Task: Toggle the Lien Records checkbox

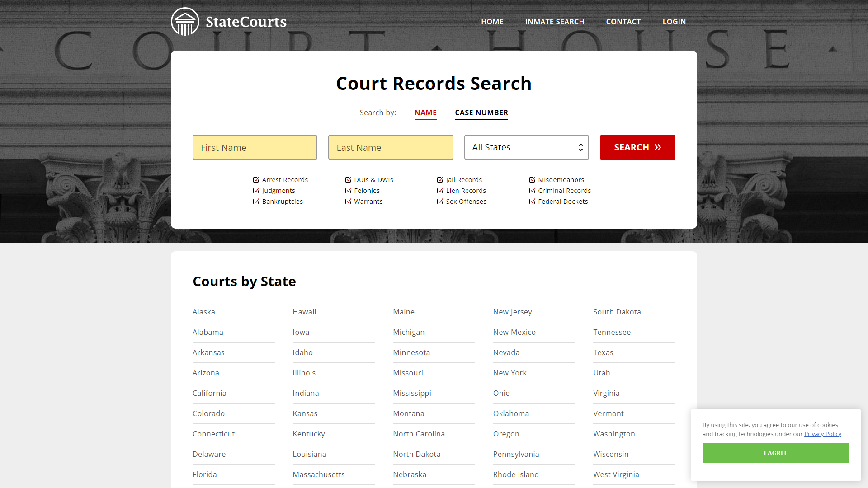Action: coord(440,191)
